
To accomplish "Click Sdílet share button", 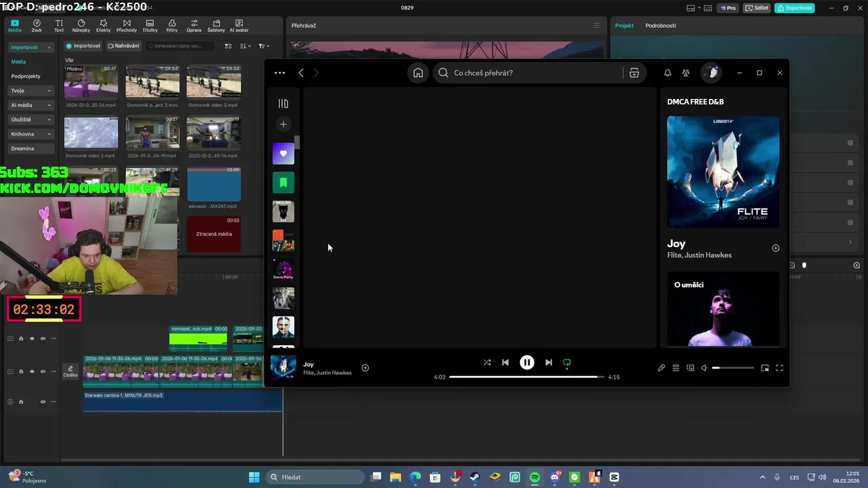I will tap(757, 8).
